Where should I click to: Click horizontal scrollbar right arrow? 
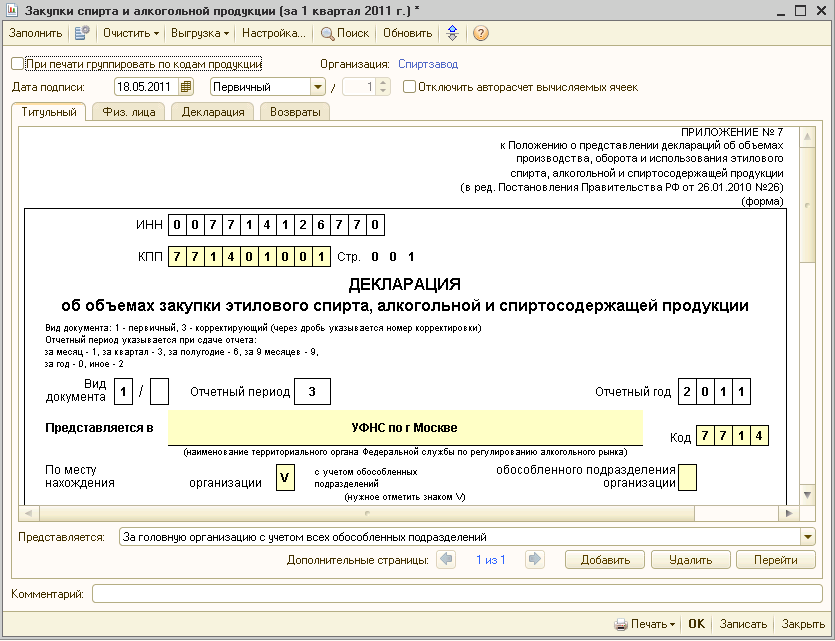pos(789,513)
